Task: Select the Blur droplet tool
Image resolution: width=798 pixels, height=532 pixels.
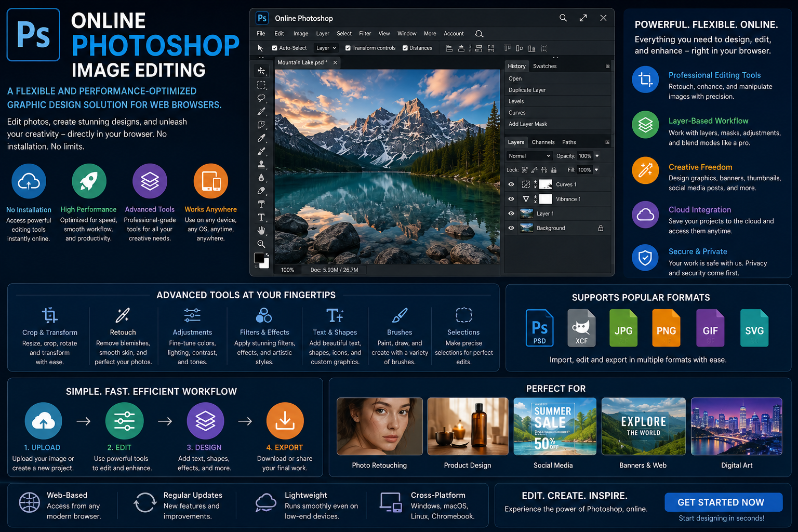Action: 261,178
